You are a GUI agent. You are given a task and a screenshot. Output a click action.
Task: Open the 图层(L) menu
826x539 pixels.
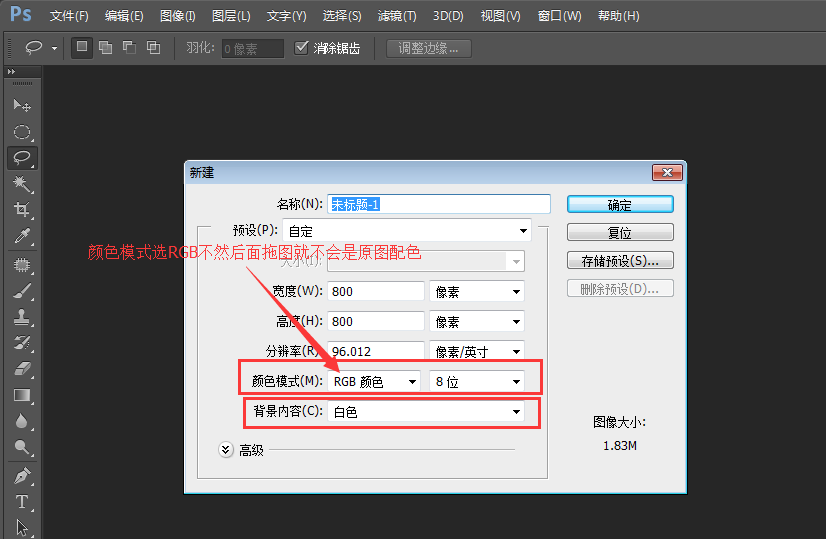231,16
